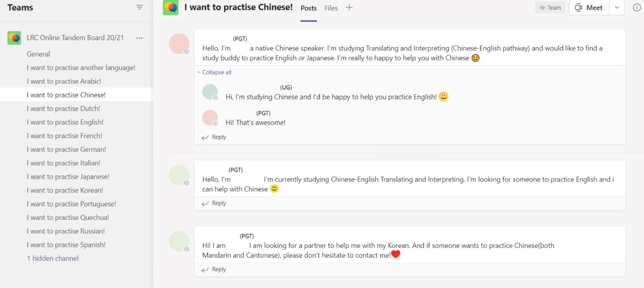Screen dimensions: 644x288
Task: Select the I want to practise Spanish! channel
Action: 66,245
